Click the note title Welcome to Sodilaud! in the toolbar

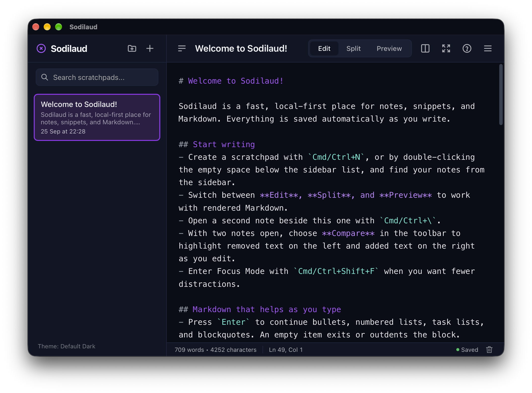(241, 48)
